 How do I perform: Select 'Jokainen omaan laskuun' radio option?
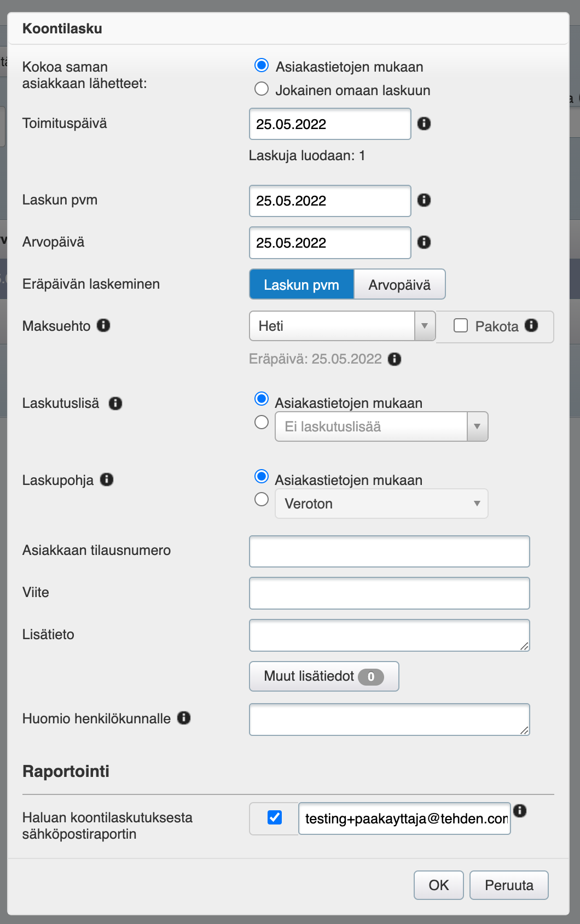pos(262,89)
